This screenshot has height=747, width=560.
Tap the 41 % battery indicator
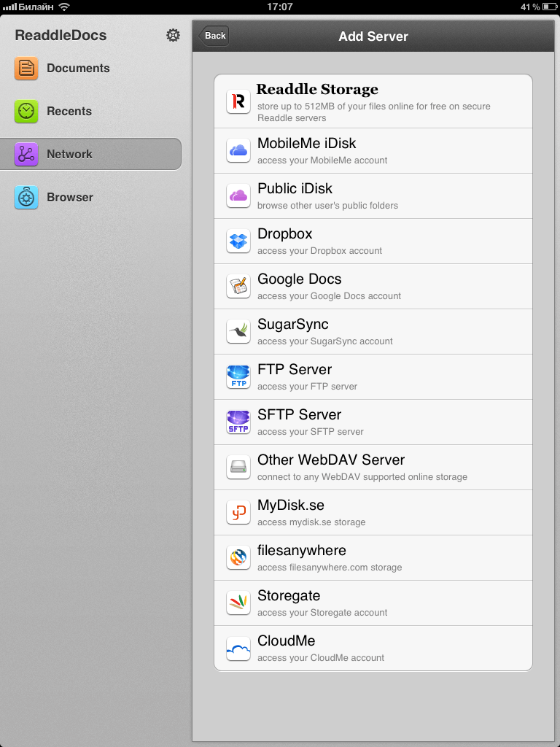point(540,7)
